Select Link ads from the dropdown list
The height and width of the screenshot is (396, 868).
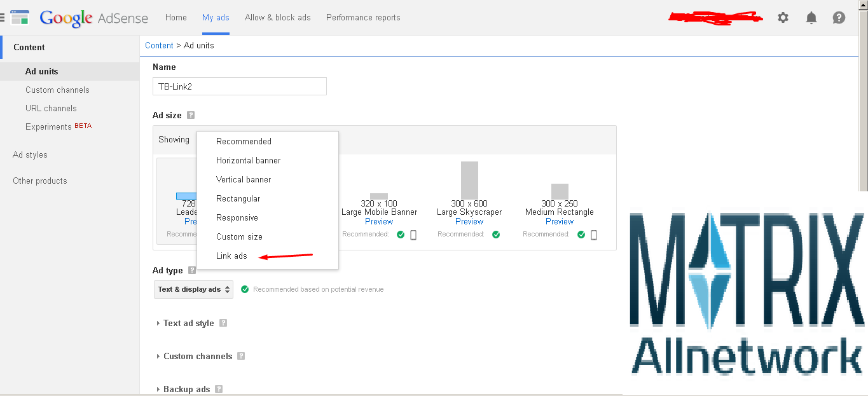point(231,256)
